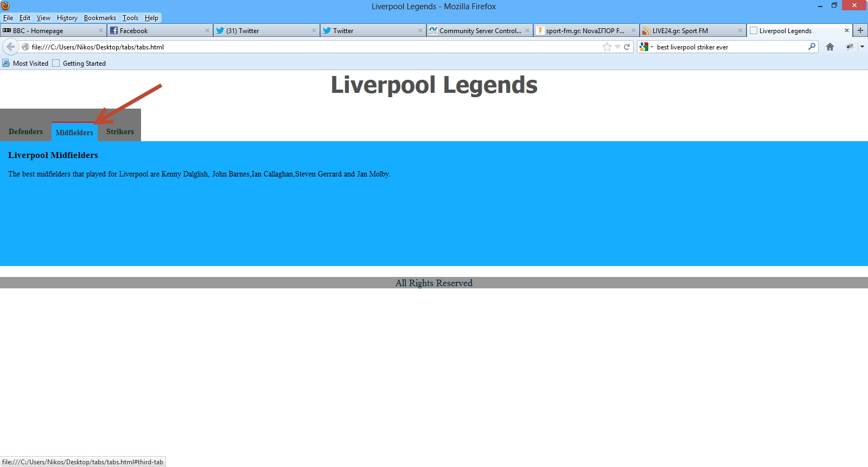Minimize the Firefox window

pyautogui.click(x=820, y=6)
